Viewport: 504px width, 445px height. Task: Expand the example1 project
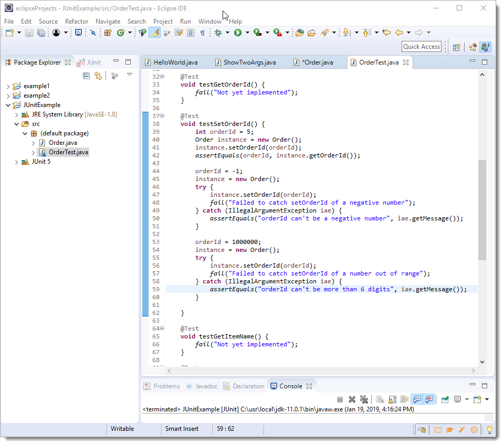point(8,87)
